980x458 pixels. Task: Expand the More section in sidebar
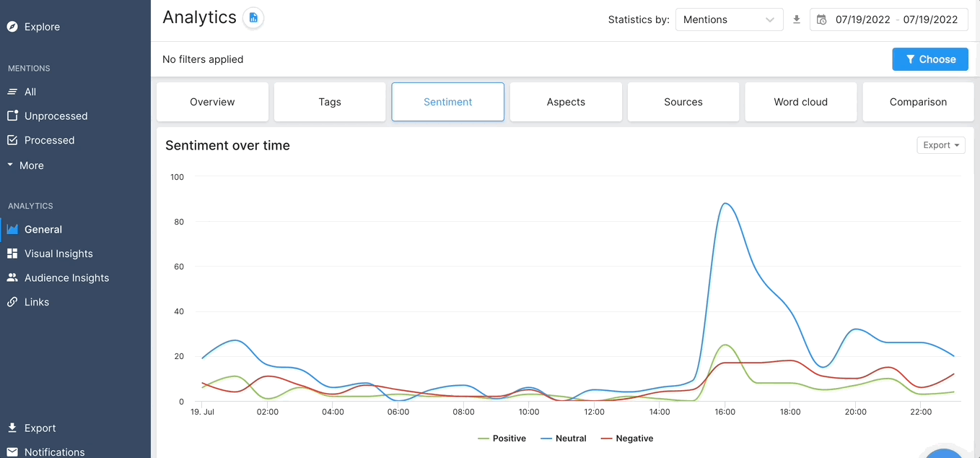[26, 165]
